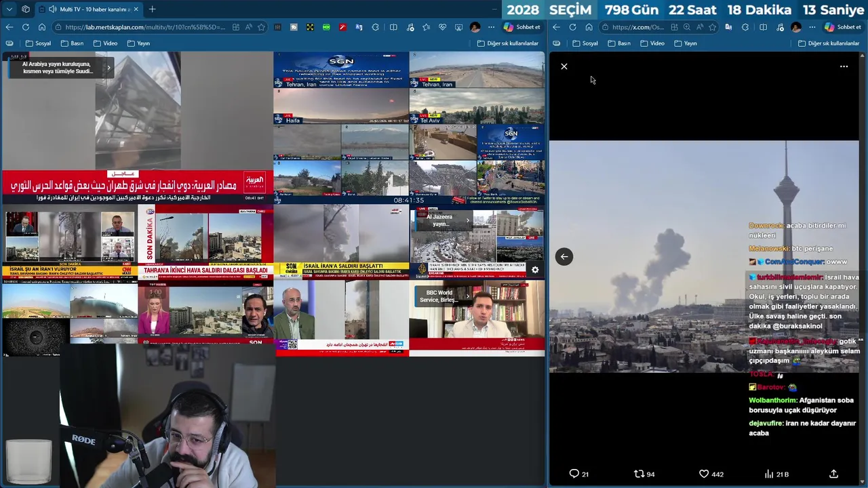Refresh the Multi TV page
Viewport: 868px width, 488px height.
26,27
